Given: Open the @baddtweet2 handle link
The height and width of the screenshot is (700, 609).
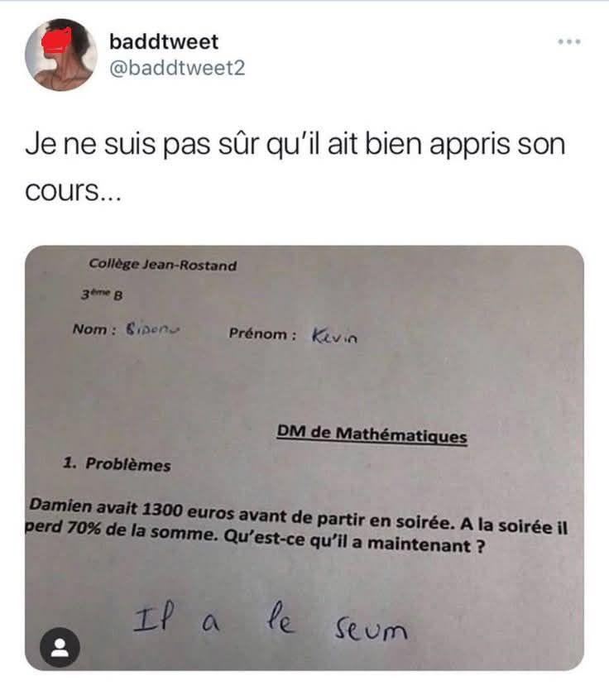Looking at the screenshot, I should 177,68.
